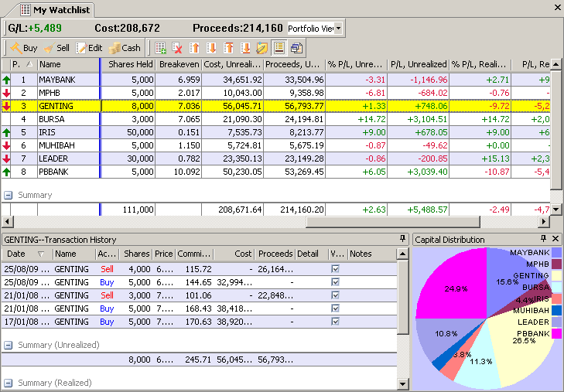
Task: Click horizontal scrollbar right arrow
Action: 543,222
